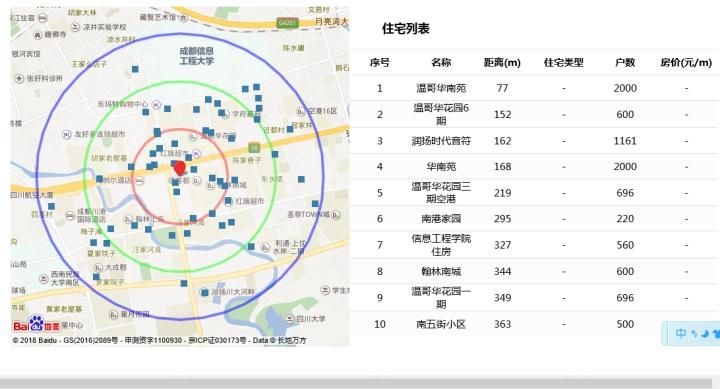720x389 pixels.
Task: Click the 户数 column header
Action: click(x=625, y=62)
